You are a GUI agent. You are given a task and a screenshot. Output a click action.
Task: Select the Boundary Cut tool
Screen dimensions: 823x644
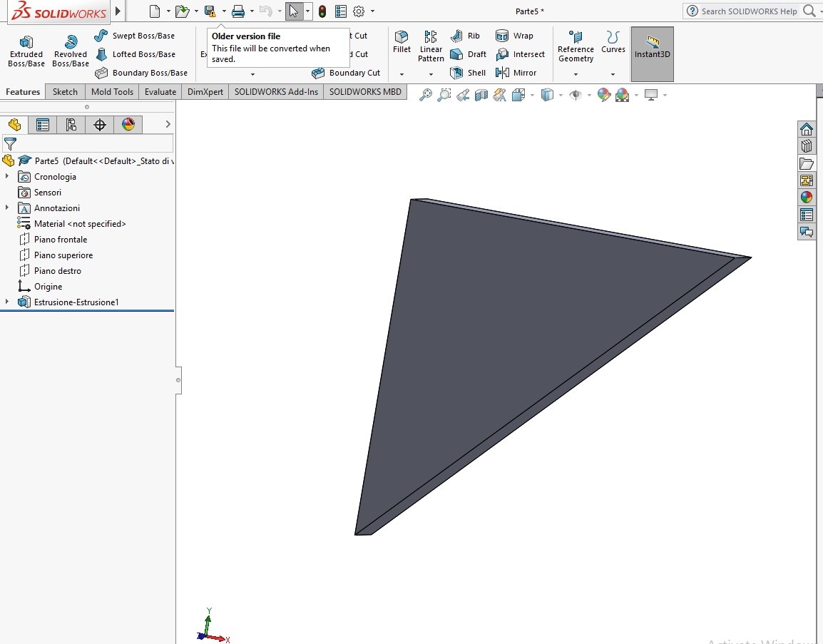(346, 73)
